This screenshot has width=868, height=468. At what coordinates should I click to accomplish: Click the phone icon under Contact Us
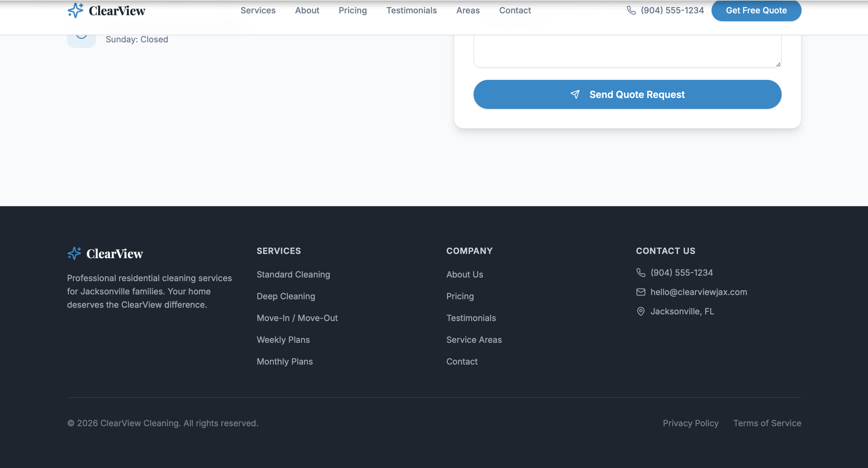(640, 273)
